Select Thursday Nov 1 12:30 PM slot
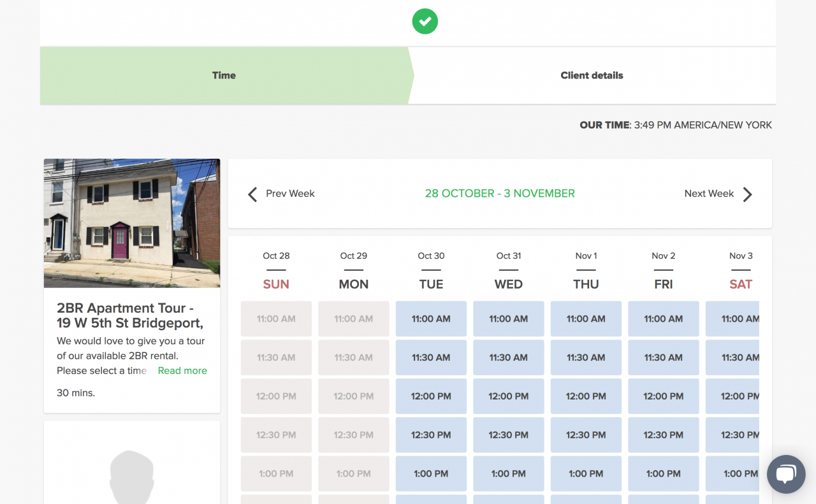Screen dimensions: 816x504 point(586,435)
